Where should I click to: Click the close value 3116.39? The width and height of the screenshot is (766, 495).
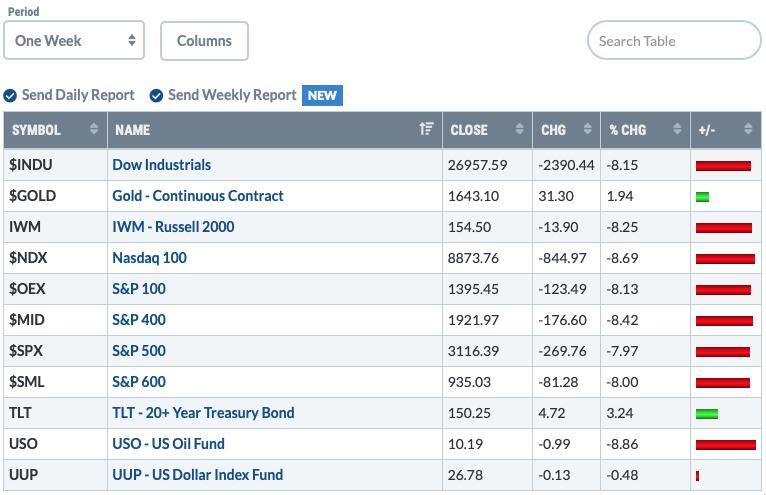[473, 351]
